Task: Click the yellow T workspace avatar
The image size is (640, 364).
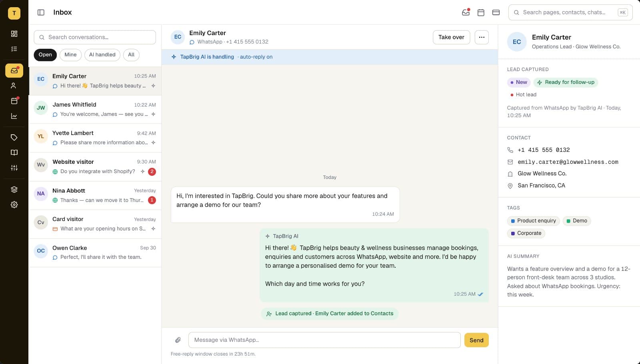Action: point(14,13)
